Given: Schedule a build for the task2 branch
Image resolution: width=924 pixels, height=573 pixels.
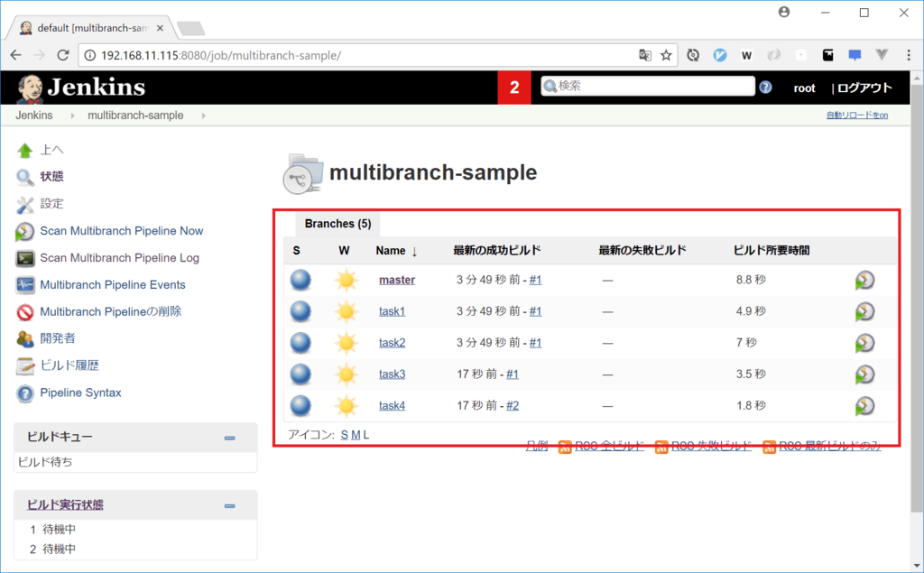Looking at the screenshot, I should click(x=864, y=343).
